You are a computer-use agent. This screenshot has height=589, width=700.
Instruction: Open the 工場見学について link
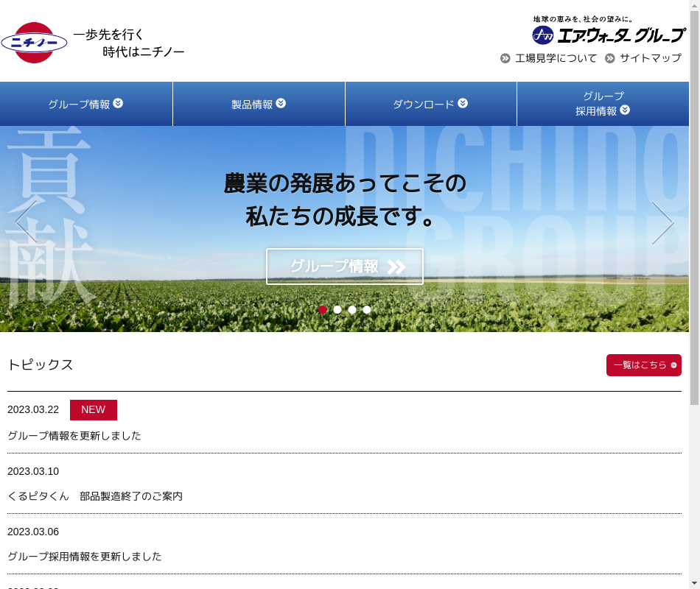pyautogui.click(x=556, y=58)
